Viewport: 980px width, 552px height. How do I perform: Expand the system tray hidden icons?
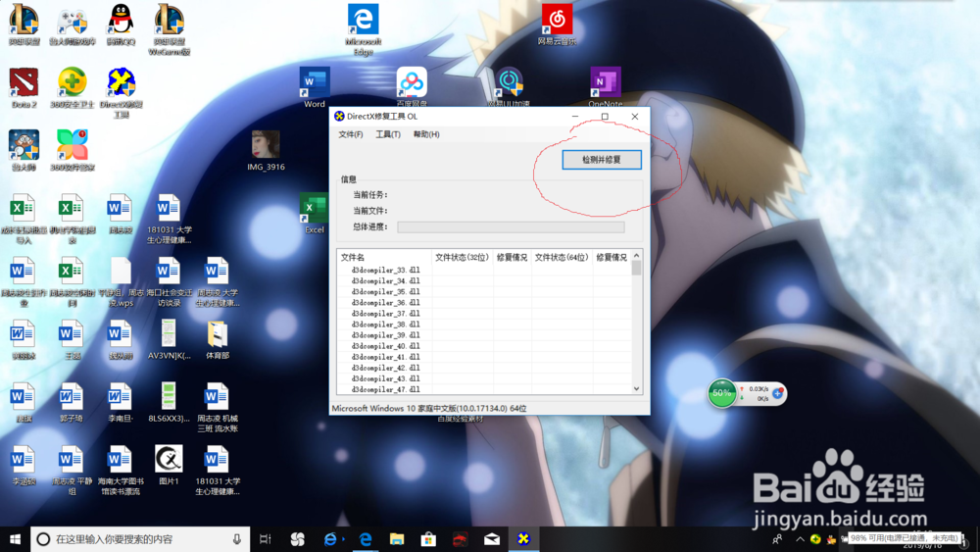800,539
